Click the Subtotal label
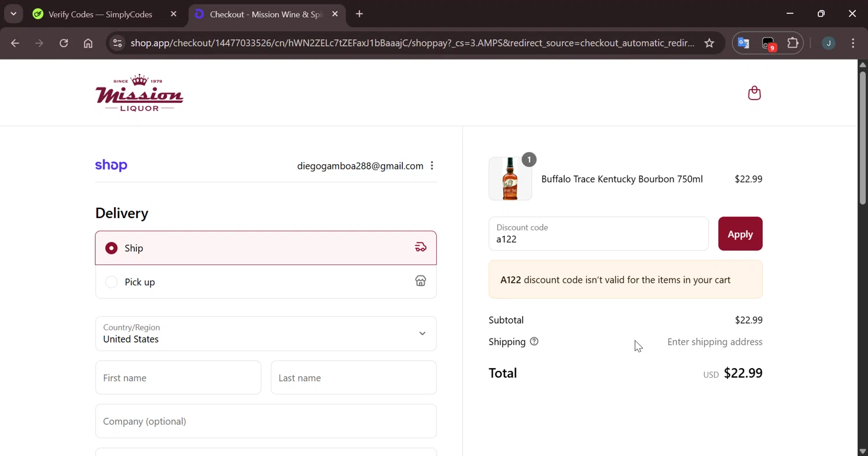Viewport: 868px width, 456px height. (x=506, y=320)
